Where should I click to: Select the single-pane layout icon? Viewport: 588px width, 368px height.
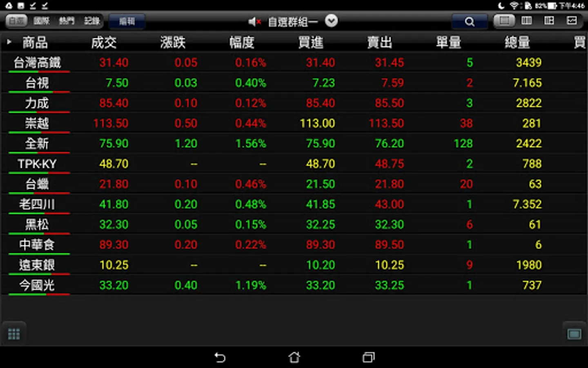pos(504,20)
